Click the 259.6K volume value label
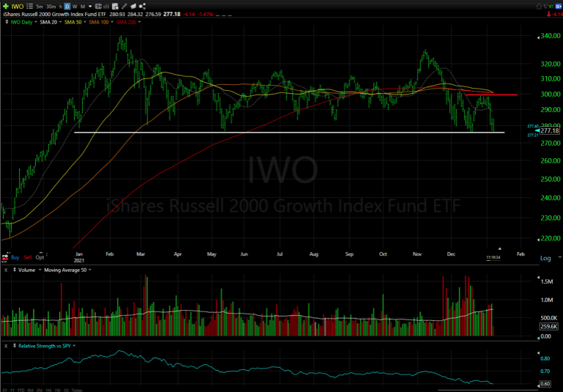 point(549,326)
